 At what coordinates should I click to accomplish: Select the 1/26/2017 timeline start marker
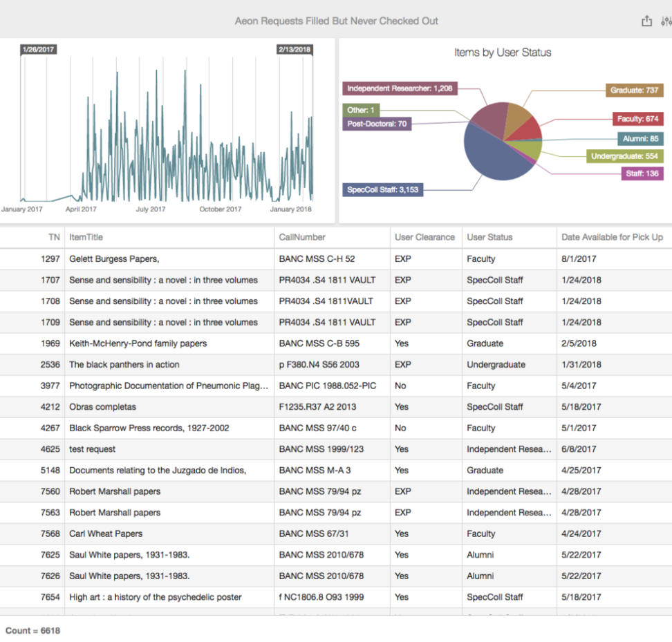pyautogui.click(x=38, y=50)
